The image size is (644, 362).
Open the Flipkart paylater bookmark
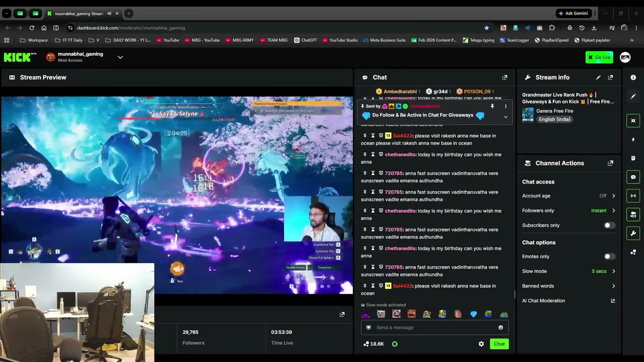pyautogui.click(x=592, y=40)
